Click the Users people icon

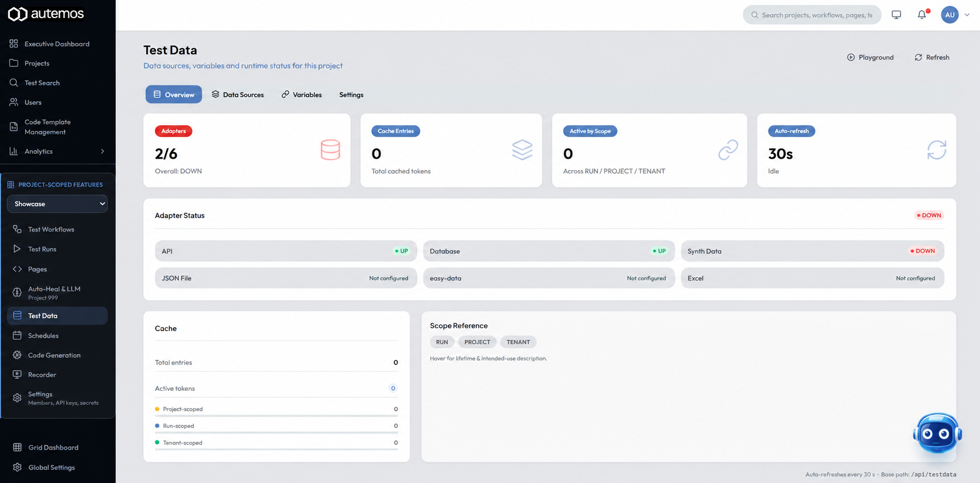pyautogui.click(x=14, y=102)
